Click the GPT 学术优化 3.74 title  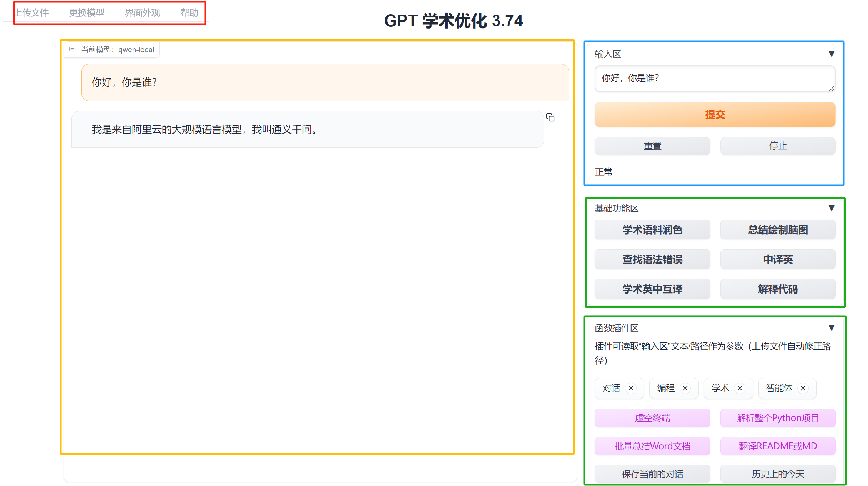[454, 21]
